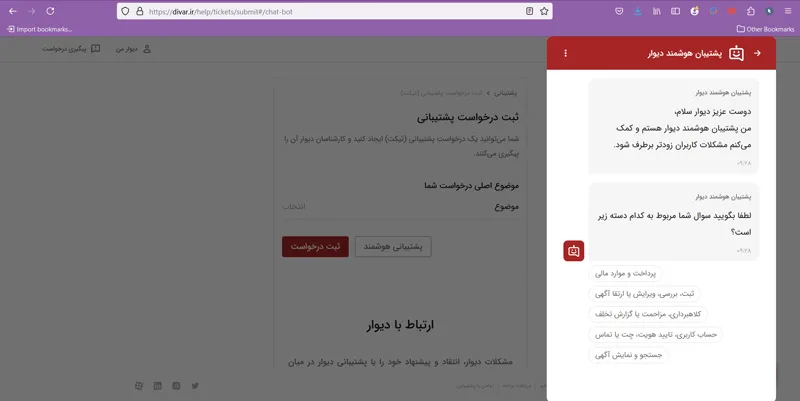Click the red 'ثبت درخواست' submit button
The width and height of the screenshot is (800, 401).
click(315, 246)
